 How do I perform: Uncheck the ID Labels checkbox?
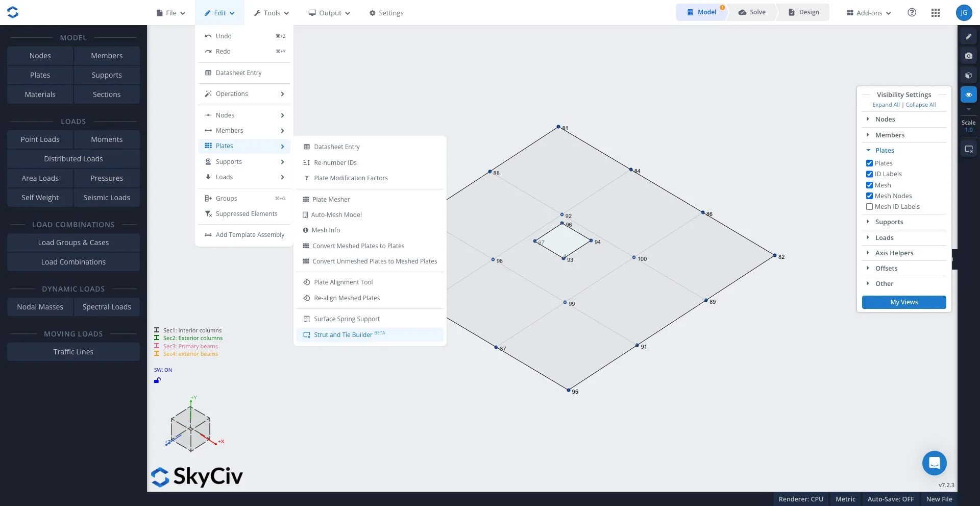click(x=869, y=174)
